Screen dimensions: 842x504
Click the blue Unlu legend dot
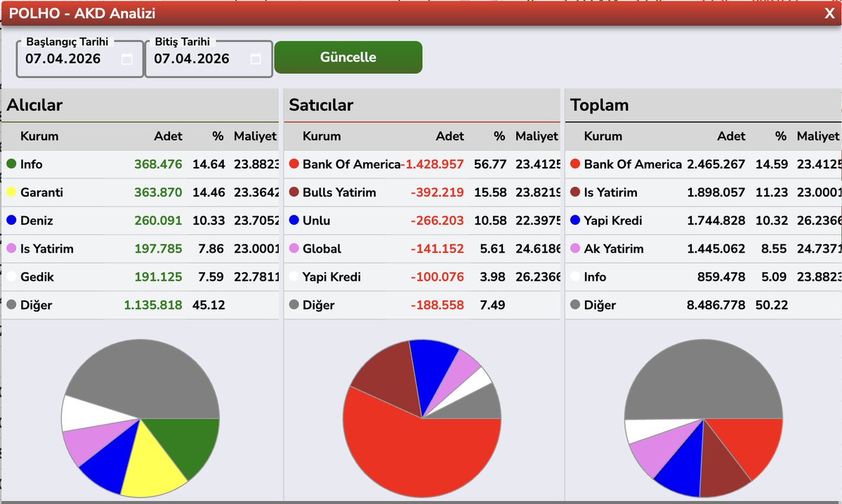point(294,220)
